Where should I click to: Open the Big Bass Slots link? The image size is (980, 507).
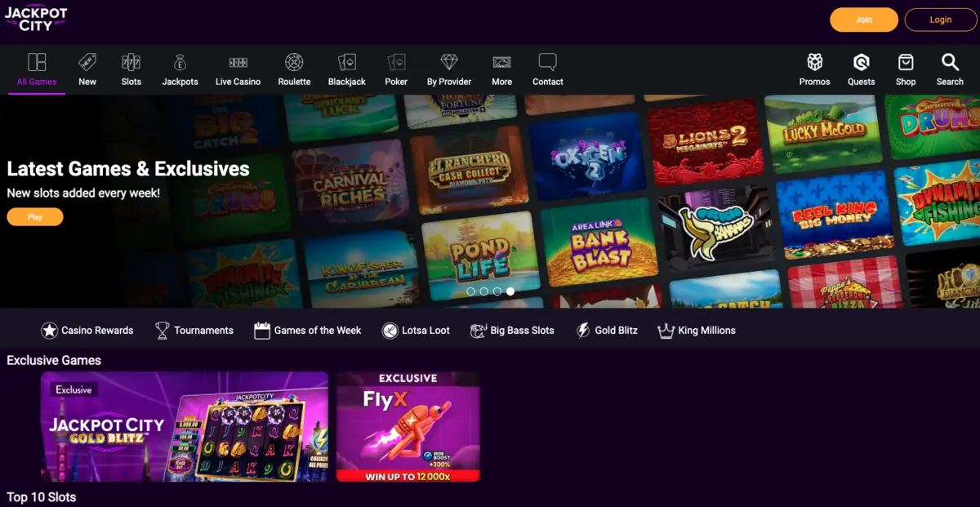522,331
